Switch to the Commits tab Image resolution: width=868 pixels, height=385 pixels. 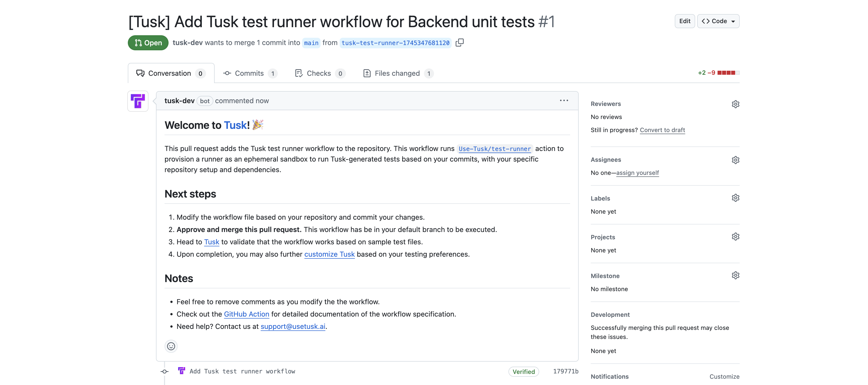250,73
